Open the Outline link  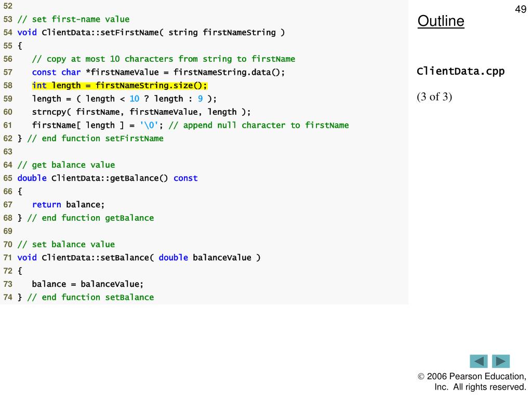[x=441, y=21]
